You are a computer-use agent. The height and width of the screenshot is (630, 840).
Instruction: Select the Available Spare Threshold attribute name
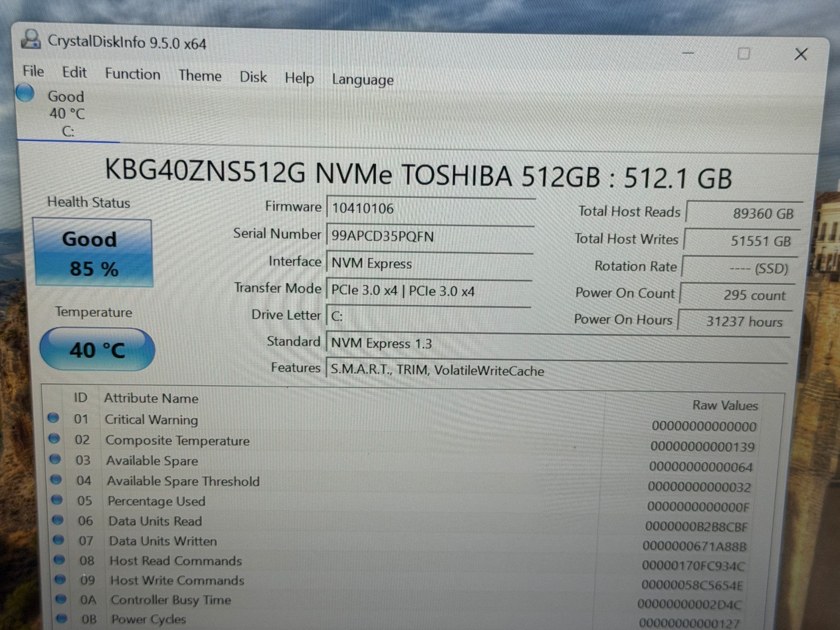tap(183, 481)
